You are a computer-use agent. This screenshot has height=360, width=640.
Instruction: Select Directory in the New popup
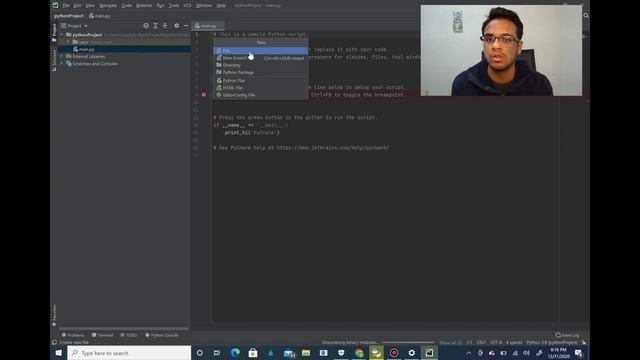tap(260, 65)
